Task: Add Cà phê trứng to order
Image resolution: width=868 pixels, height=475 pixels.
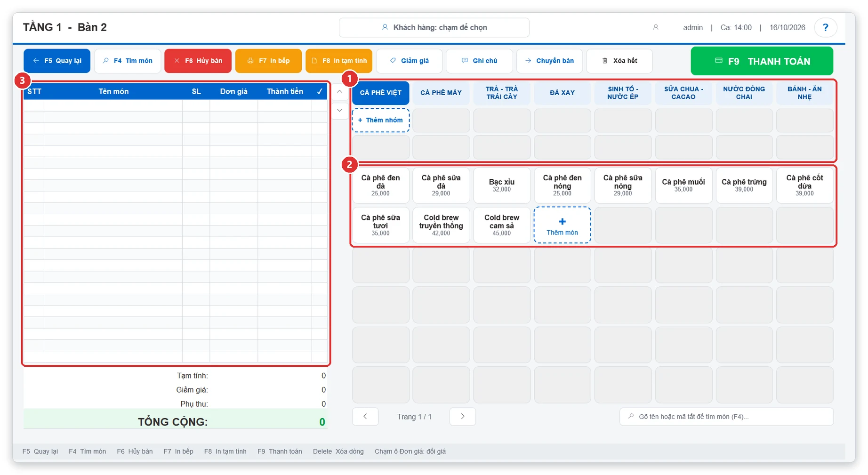Action: click(744, 185)
